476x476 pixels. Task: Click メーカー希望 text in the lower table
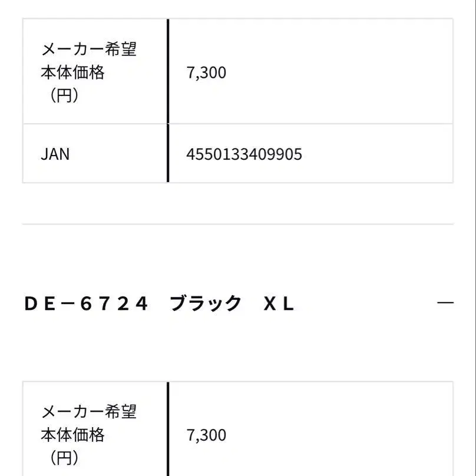[88, 411]
